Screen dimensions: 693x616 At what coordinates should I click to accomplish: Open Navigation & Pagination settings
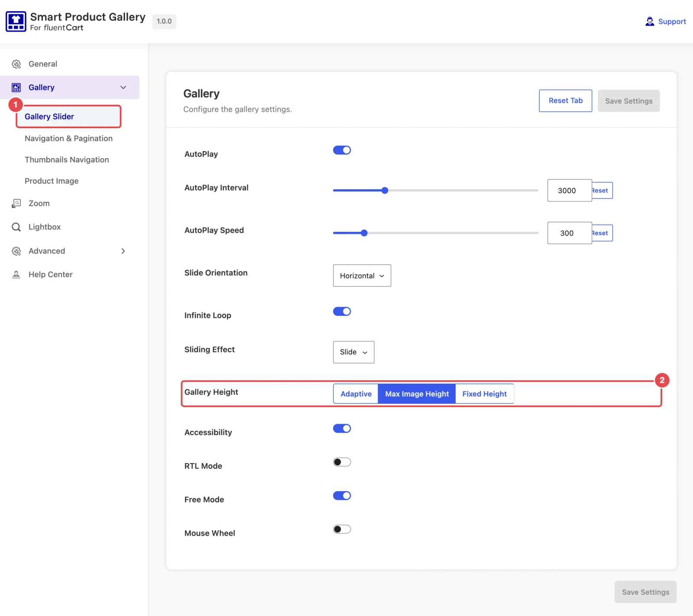click(x=68, y=139)
